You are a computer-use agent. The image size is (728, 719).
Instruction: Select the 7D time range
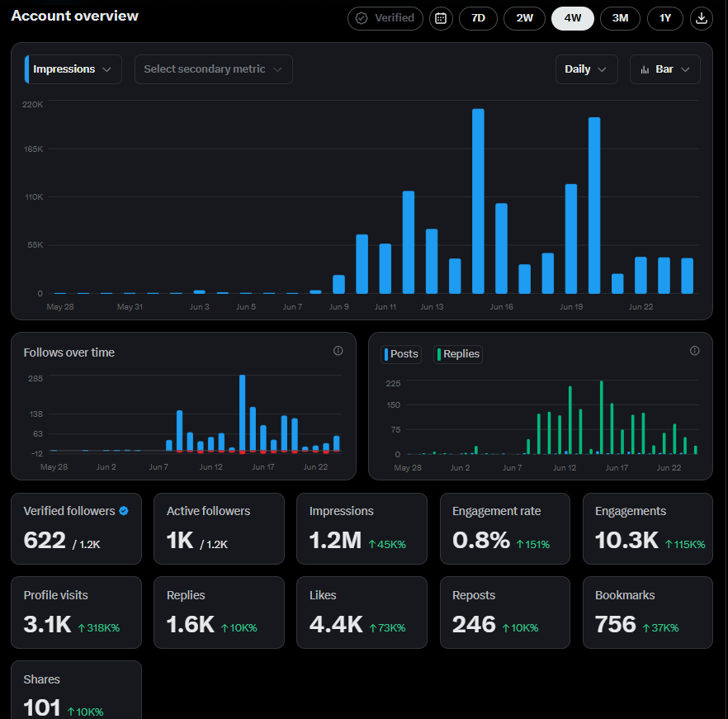tap(478, 19)
